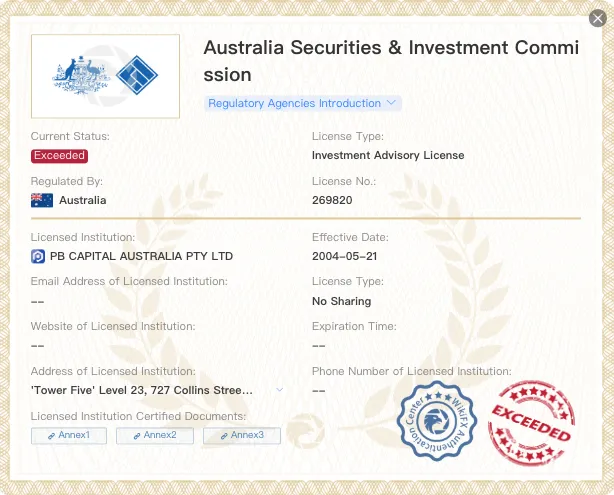Viewport: 614px width, 495px height.
Task: Open the Annex2 certified document
Action: tap(155, 435)
